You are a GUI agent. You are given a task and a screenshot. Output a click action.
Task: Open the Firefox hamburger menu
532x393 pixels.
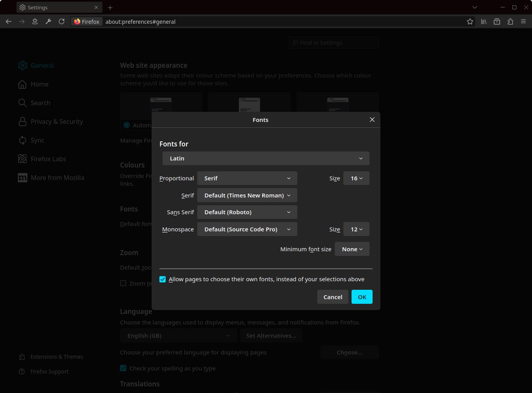523,22
